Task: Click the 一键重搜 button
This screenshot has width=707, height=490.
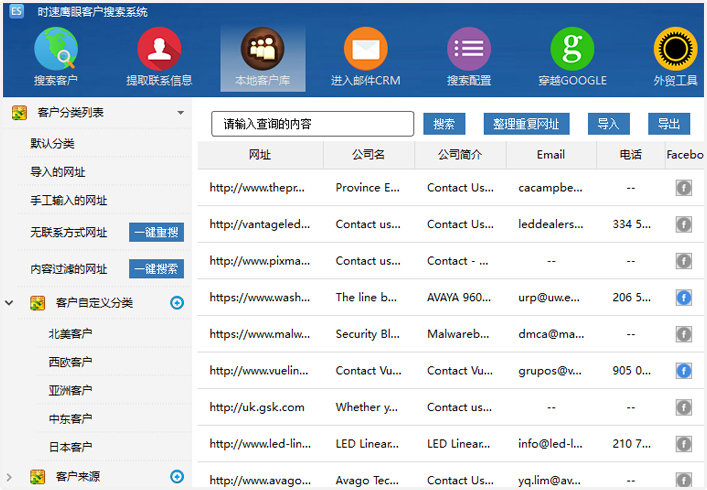Action: (156, 232)
